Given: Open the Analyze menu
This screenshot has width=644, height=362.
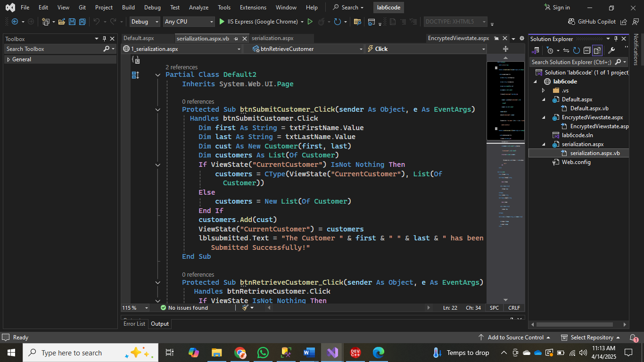Looking at the screenshot, I should pyautogui.click(x=198, y=8).
